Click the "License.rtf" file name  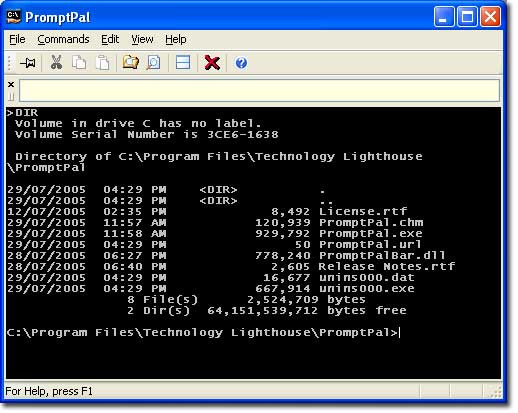(x=363, y=211)
